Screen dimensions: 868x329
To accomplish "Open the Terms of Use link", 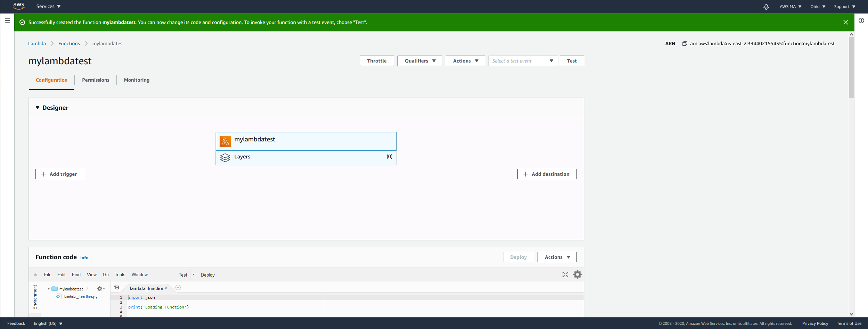I will click(x=849, y=323).
